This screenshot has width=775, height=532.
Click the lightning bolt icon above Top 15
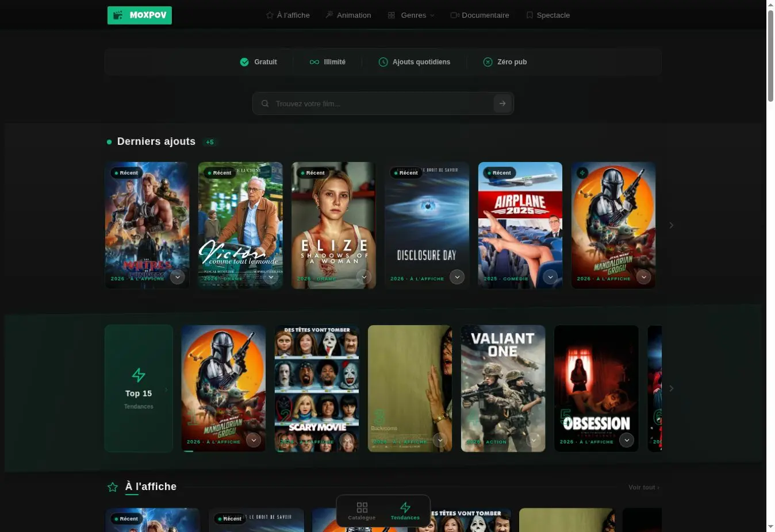(x=139, y=375)
